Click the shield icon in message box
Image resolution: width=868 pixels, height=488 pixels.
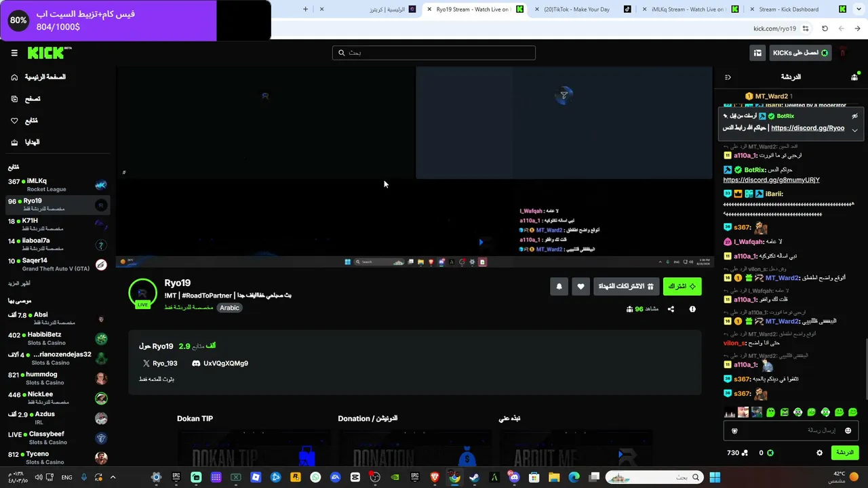[734, 430]
